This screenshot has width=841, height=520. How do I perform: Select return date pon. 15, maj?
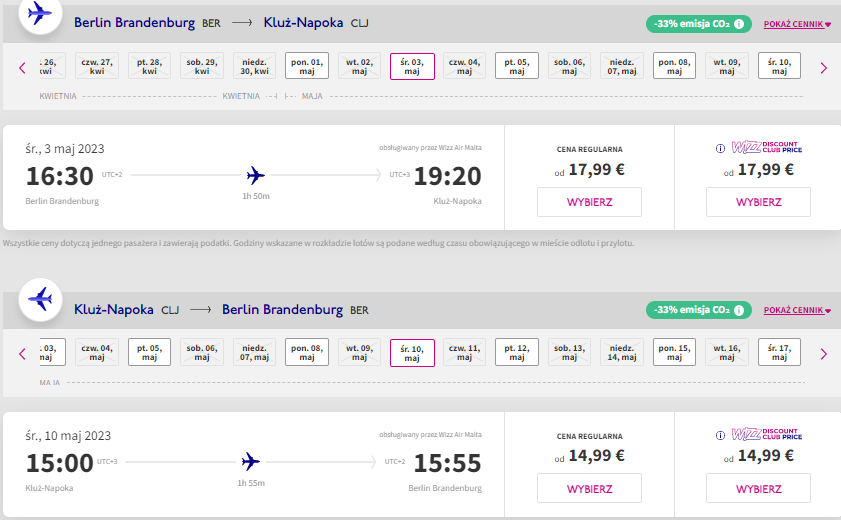coord(674,352)
